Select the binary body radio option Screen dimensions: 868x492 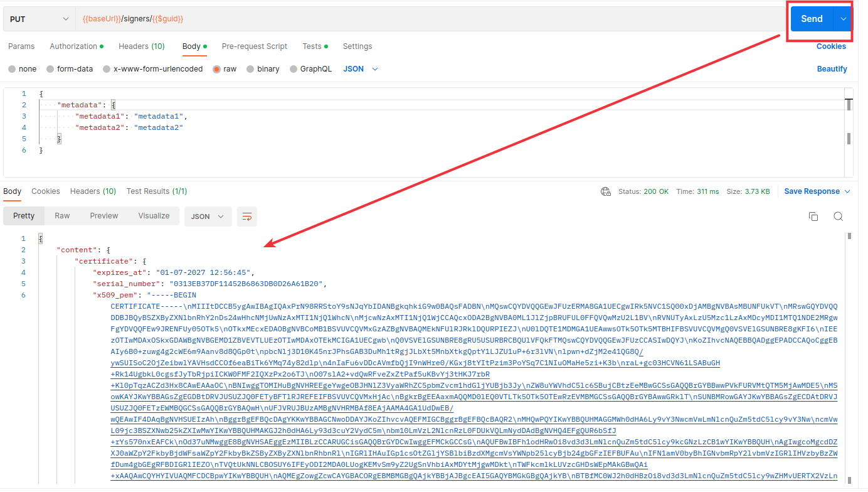pos(251,69)
